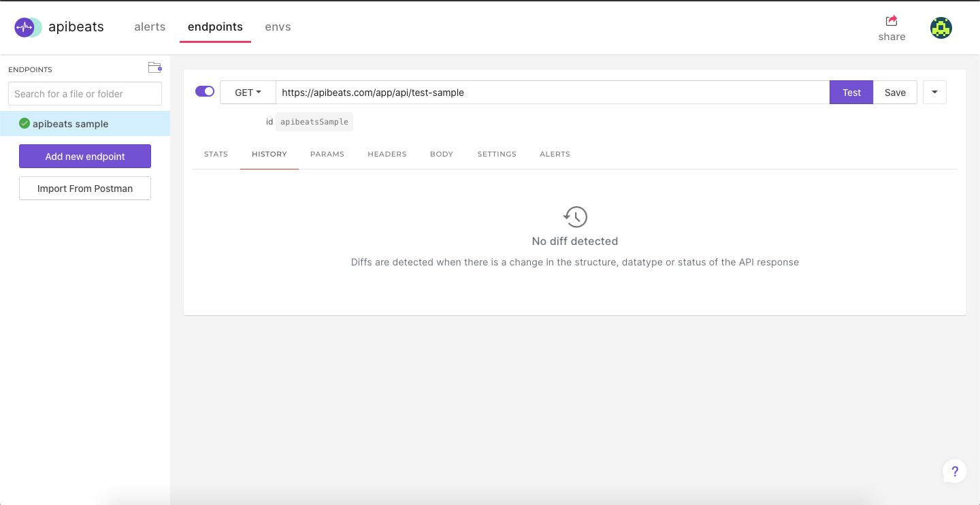The image size is (980, 505).
Task: Expand the caret menu beside Save
Action: [x=934, y=93]
